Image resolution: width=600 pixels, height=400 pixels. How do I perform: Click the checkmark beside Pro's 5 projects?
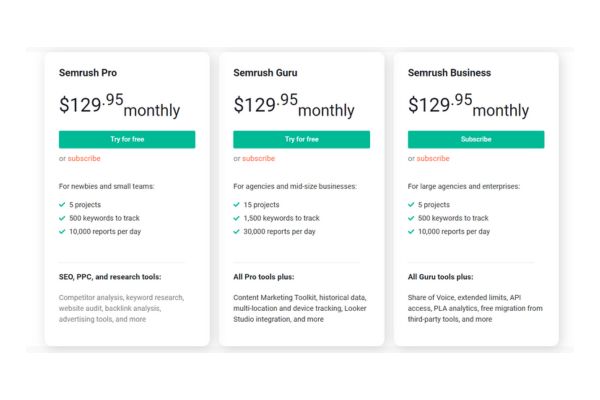(62, 205)
